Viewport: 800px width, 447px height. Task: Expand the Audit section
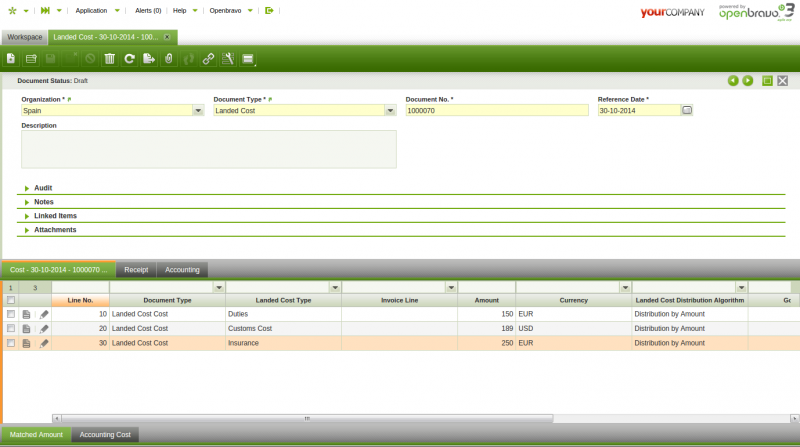point(43,188)
